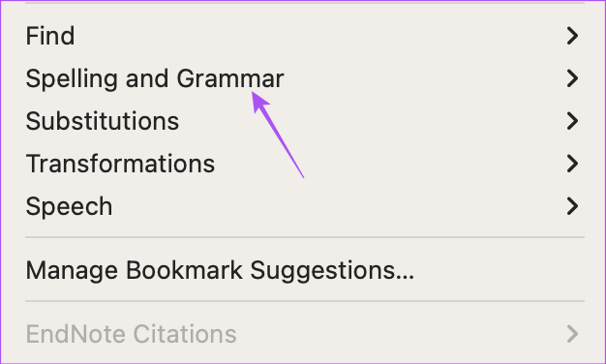
Task: Click the chevron beside Transformations
Action: [x=572, y=164]
